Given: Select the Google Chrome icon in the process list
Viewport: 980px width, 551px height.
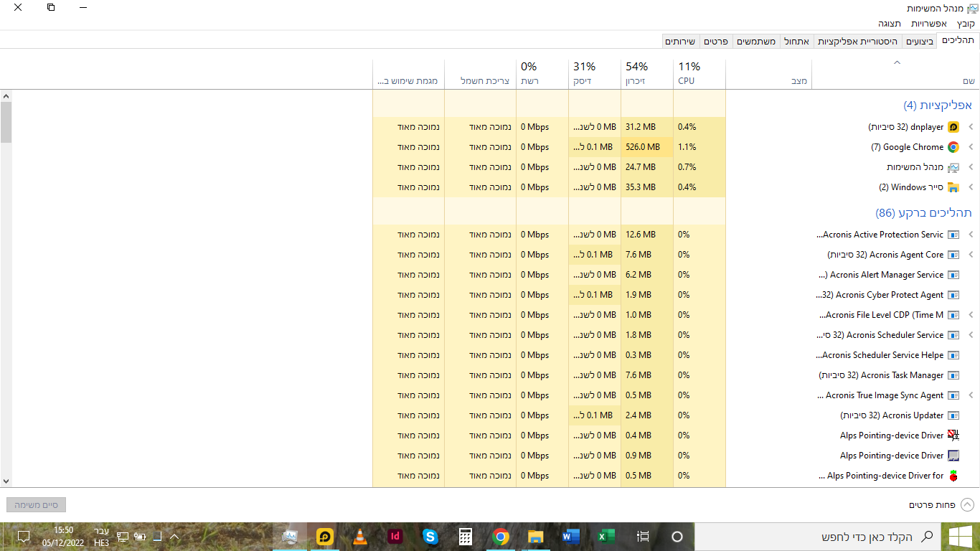Looking at the screenshot, I should click(x=953, y=147).
